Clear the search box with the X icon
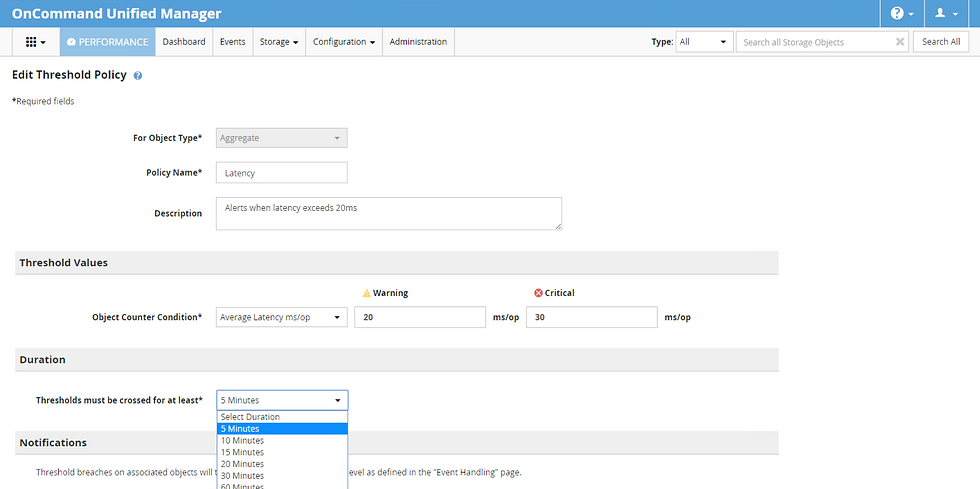 click(899, 42)
